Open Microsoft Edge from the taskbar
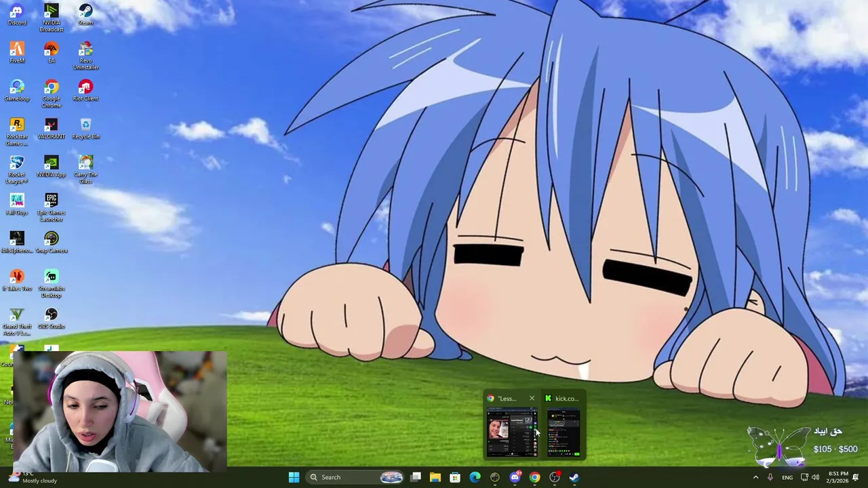This screenshot has width=868, height=488. 475,477
